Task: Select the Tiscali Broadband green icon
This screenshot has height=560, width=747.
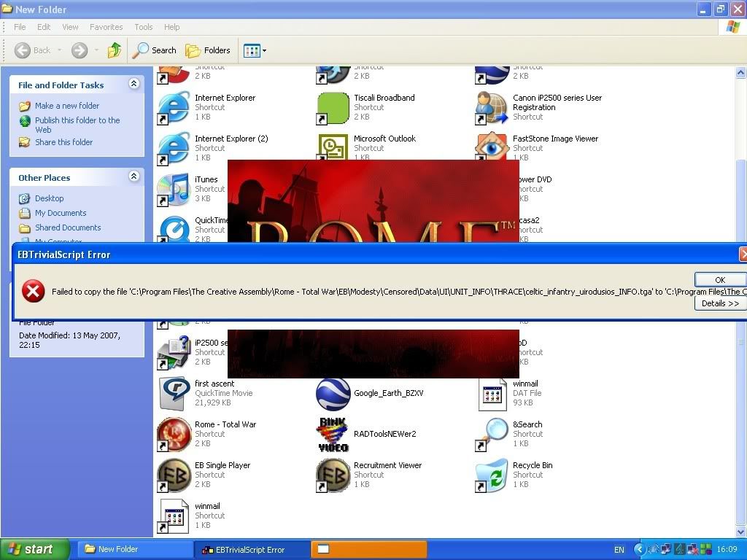Action: click(x=333, y=109)
